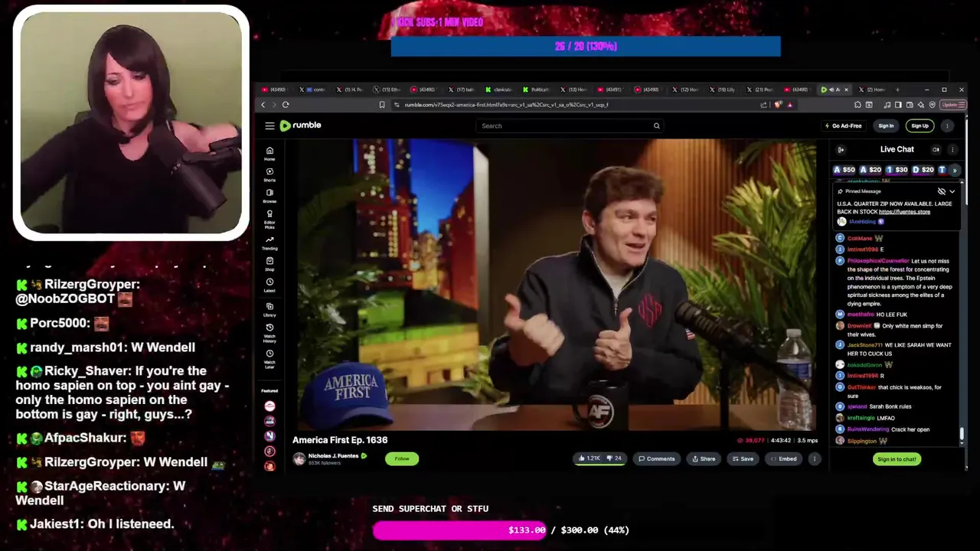
Task: Switch to the clavicular browser tab
Action: coord(501,90)
